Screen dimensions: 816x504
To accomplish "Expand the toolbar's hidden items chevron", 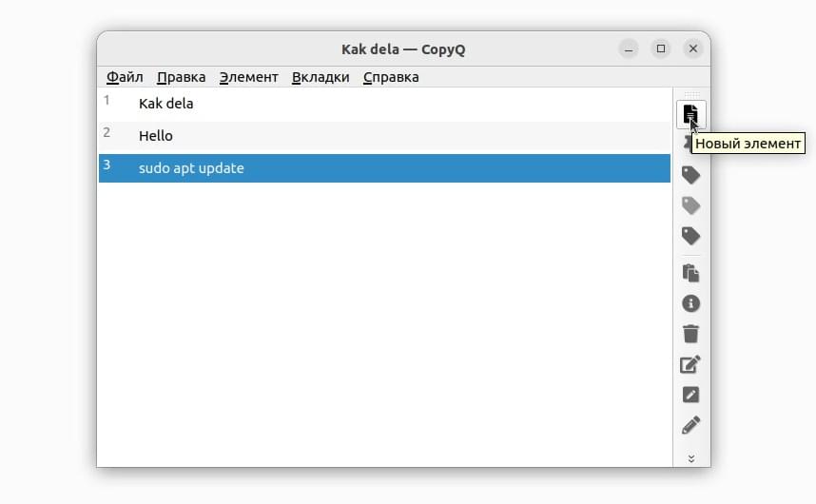I will [691, 458].
